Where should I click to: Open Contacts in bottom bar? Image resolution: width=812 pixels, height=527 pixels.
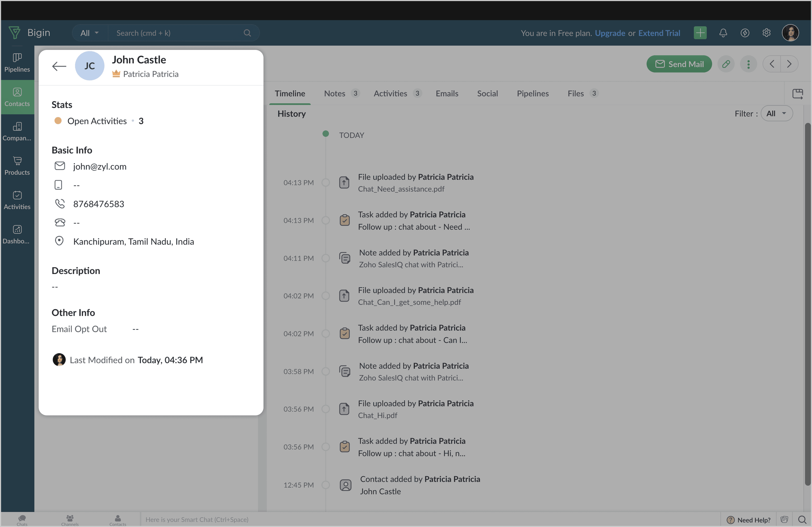click(118, 520)
